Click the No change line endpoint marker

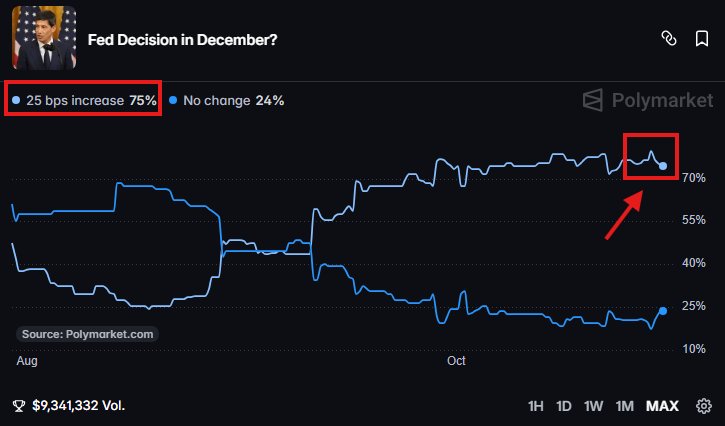[x=663, y=311]
